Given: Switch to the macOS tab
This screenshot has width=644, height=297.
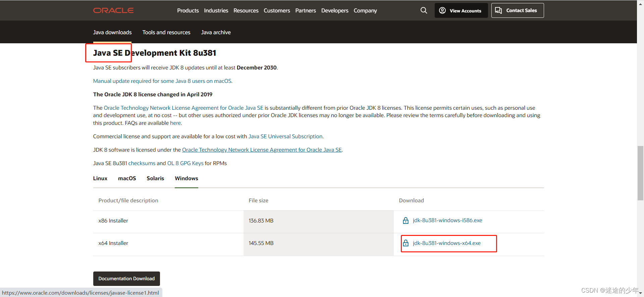Looking at the screenshot, I should click(x=127, y=178).
